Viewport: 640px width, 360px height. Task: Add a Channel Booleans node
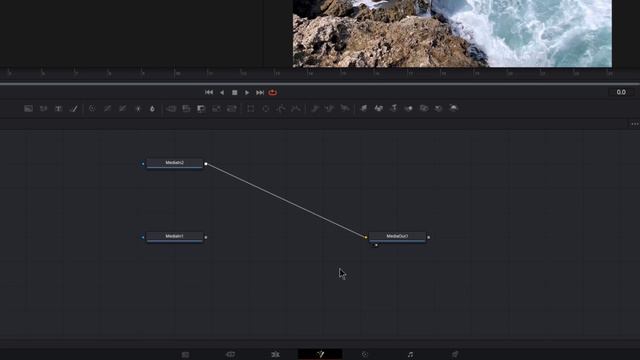[x=186, y=109]
